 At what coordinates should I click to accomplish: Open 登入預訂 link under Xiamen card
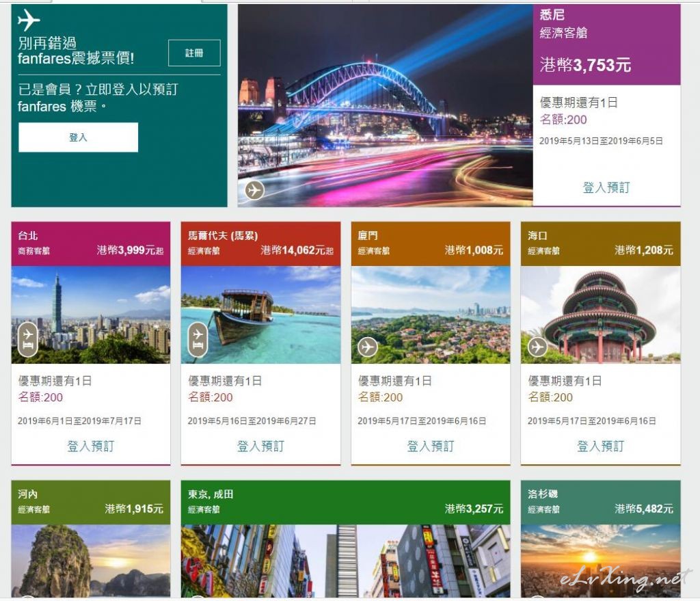pyautogui.click(x=431, y=446)
